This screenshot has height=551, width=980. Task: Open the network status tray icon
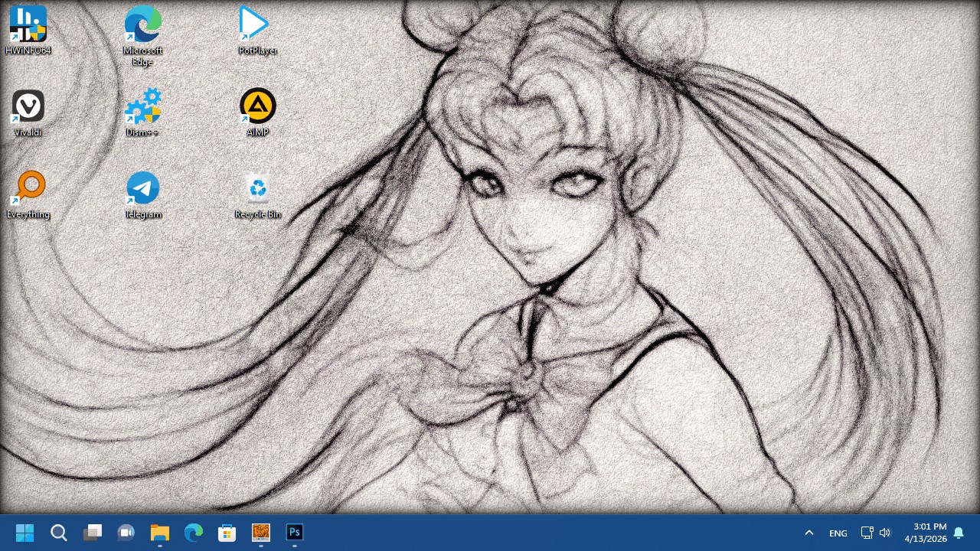[867, 533]
